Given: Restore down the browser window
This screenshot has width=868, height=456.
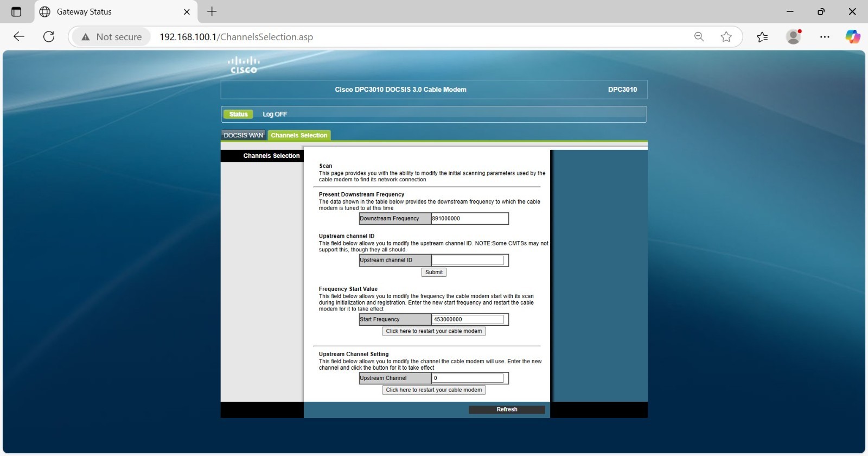Looking at the screenshot, I should tap(821, 11).
